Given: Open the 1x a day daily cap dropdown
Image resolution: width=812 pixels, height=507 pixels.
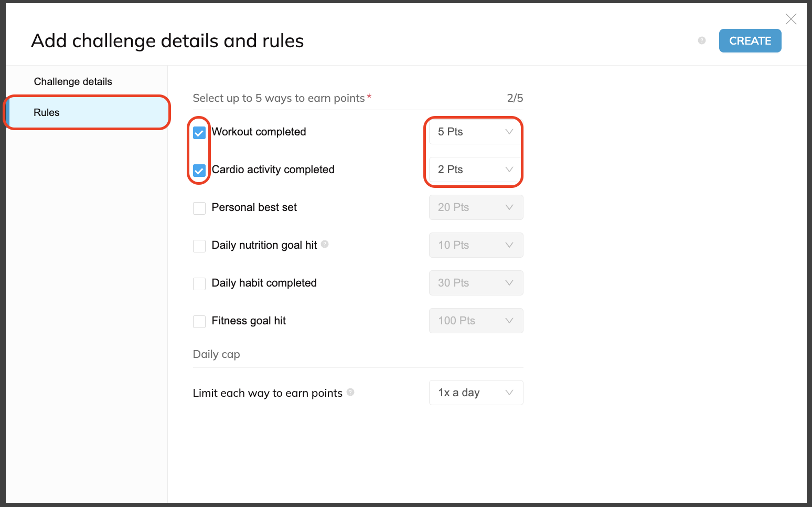Looking at the screenshot, I should (476, 393).
